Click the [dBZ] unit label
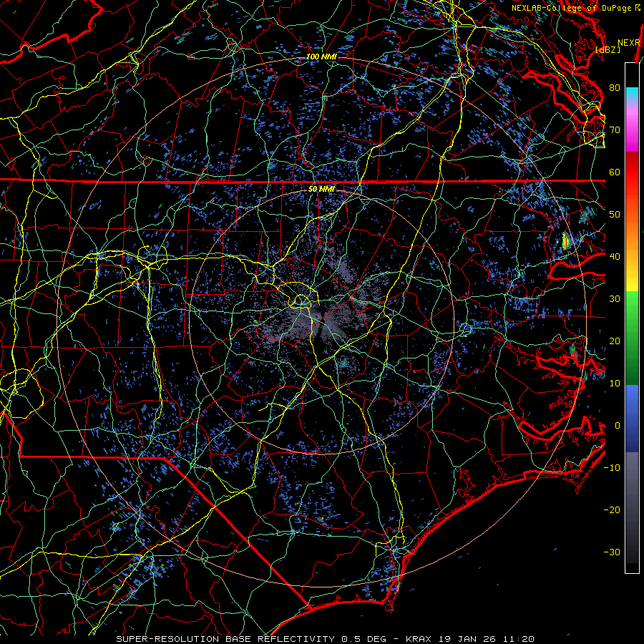The height and width of the screenshot is (644, 644). [608, 49]
